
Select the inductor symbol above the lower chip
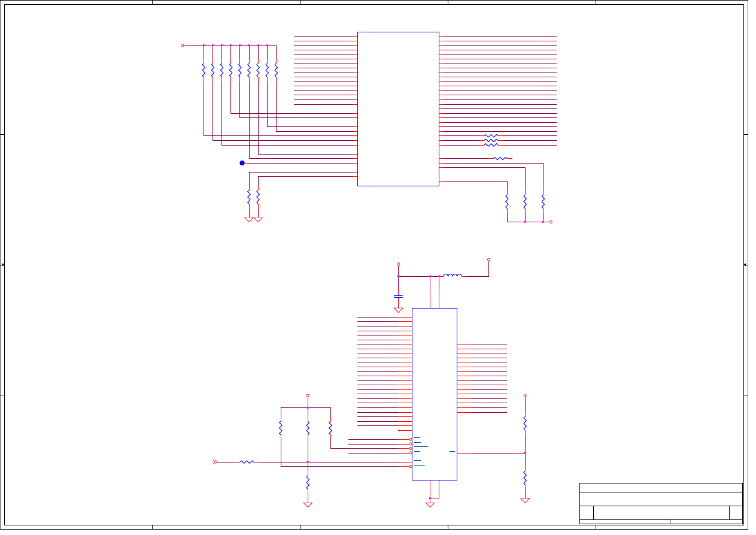[453, 276]
